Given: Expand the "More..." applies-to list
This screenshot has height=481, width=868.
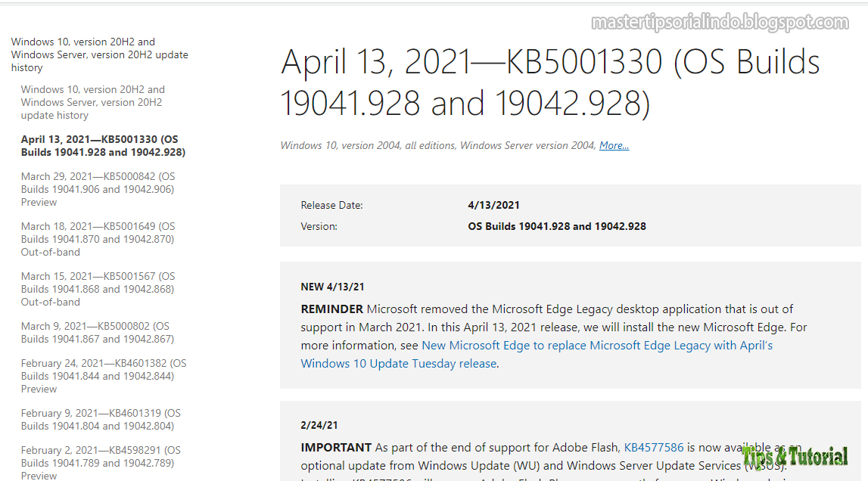Looking at the screenshot, I should pyautogui.click(x=614, y=145).
